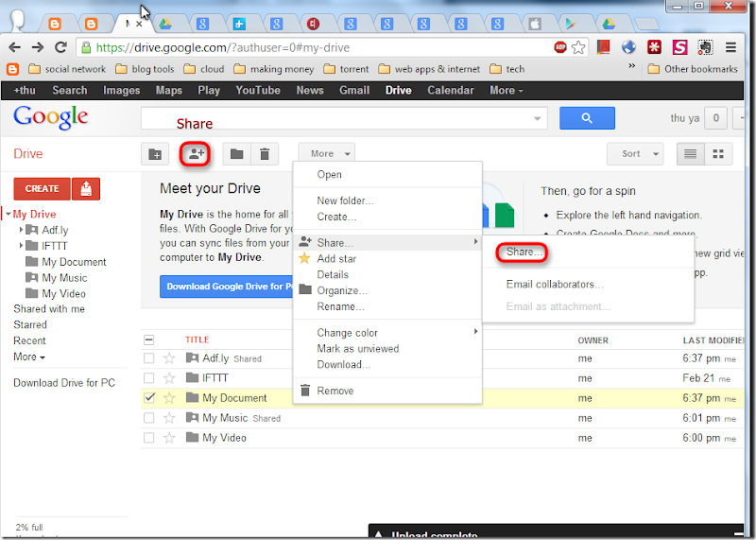Click the globe extension icon

(628, 47)
